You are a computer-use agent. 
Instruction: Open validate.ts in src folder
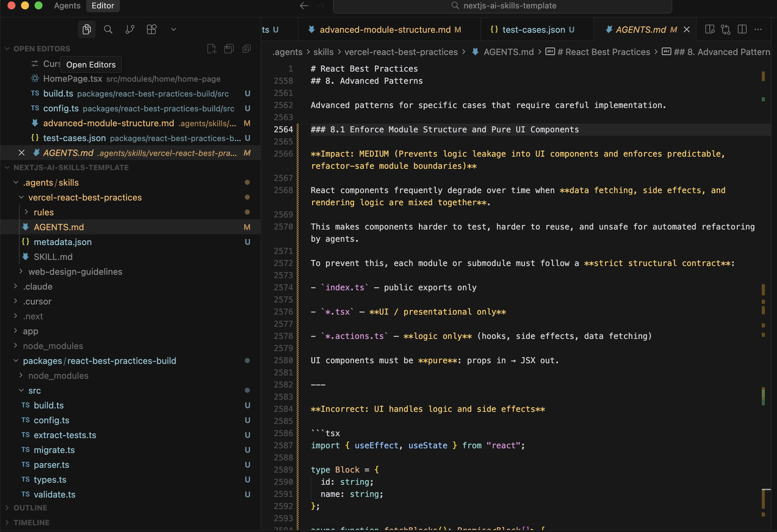(130, 495)
